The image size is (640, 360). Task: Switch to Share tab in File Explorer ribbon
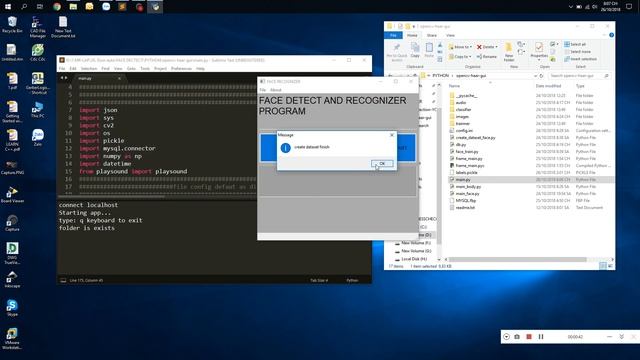pos(431,36)
